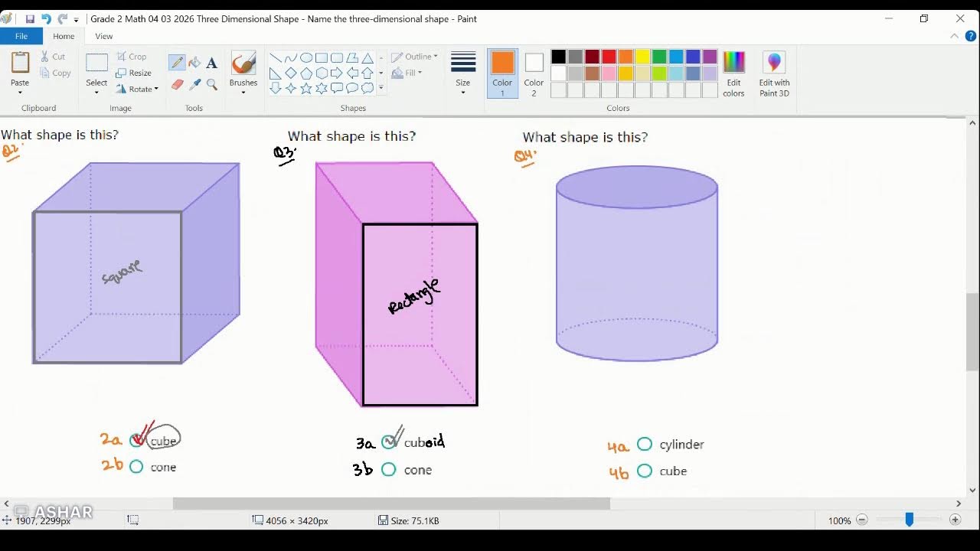This screenshot has width=980, height=551.
Task: Open Edit colors dialog
Action: point(733,75)
